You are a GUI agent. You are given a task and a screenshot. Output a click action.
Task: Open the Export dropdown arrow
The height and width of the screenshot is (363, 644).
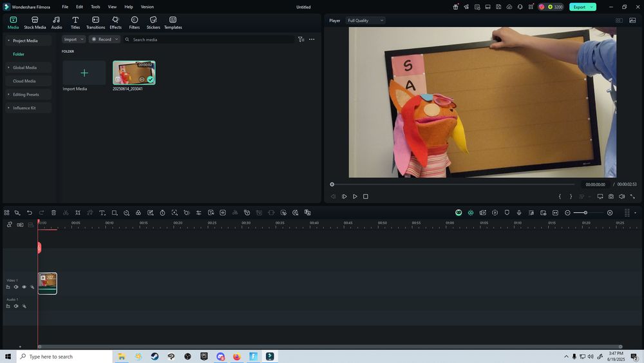(x=591, y=7)
